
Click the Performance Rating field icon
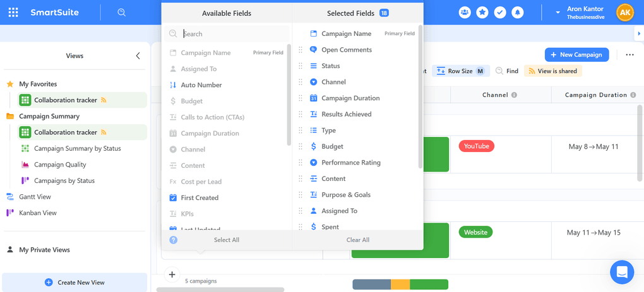[x=313, y=163]
